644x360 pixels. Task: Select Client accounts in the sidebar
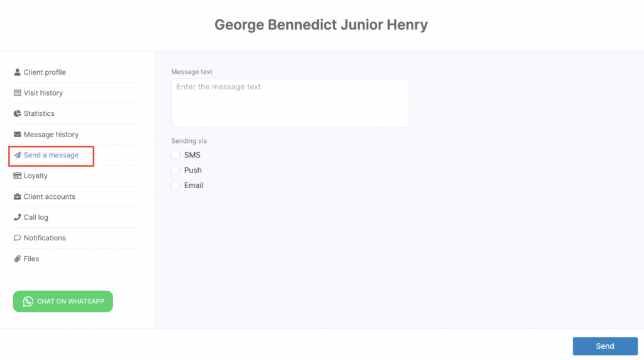click(49, 197)
